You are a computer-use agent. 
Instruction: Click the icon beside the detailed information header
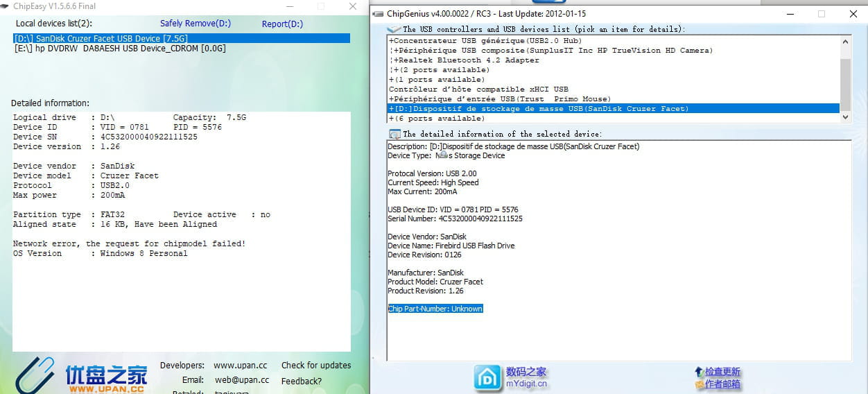point(394,134)
